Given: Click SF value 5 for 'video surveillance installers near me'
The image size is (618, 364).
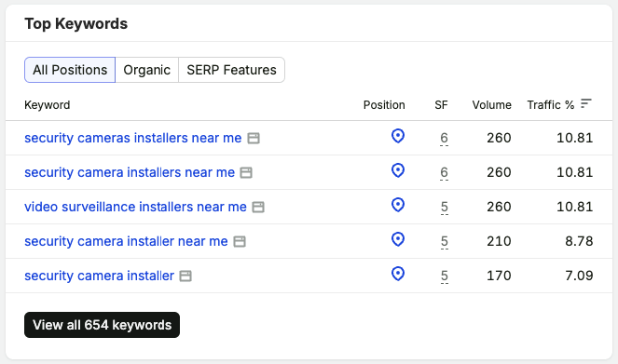Looking at the screenshot, I should [445, 207].
